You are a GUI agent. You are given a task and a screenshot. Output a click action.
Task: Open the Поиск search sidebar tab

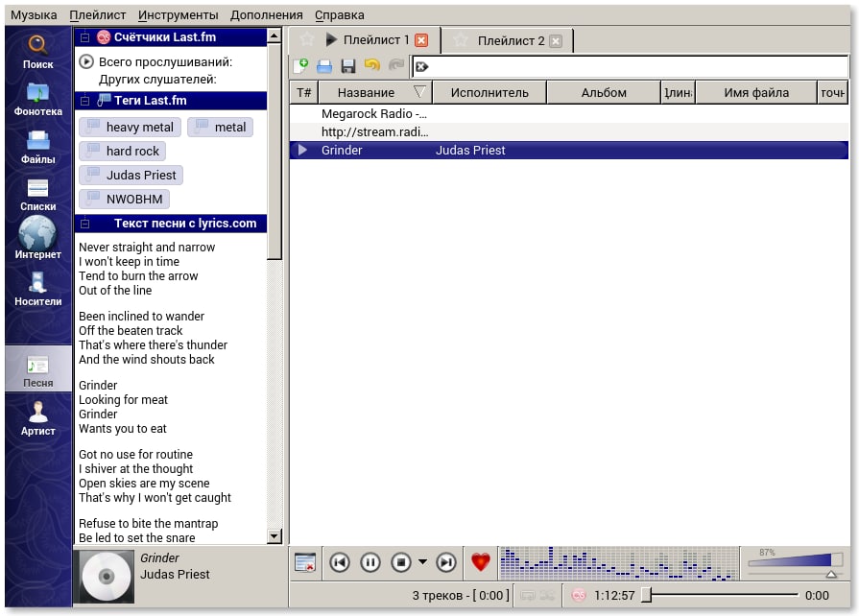(x=37, y=52)
